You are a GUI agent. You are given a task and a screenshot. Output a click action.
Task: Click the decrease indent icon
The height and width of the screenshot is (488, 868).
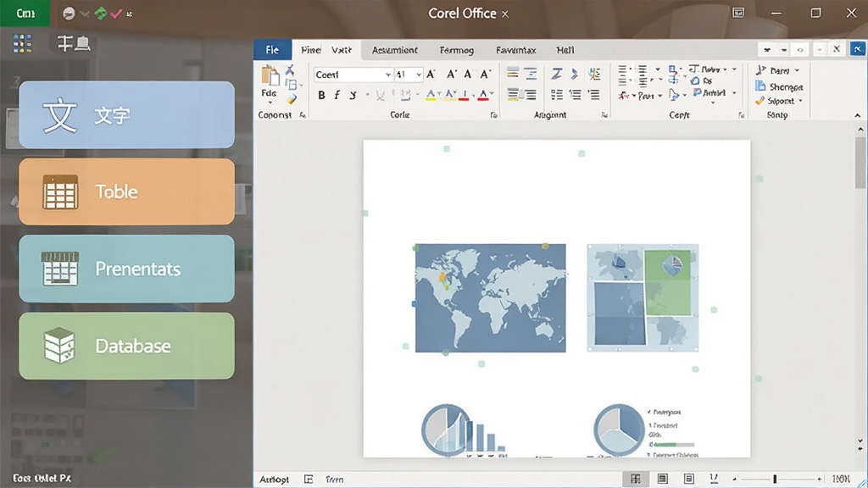click(576, 95)
